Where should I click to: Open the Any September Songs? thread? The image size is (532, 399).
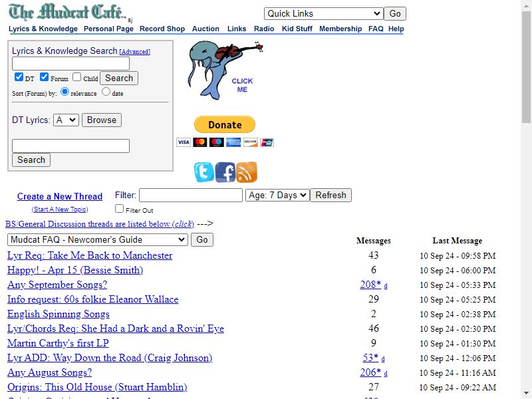57,285
